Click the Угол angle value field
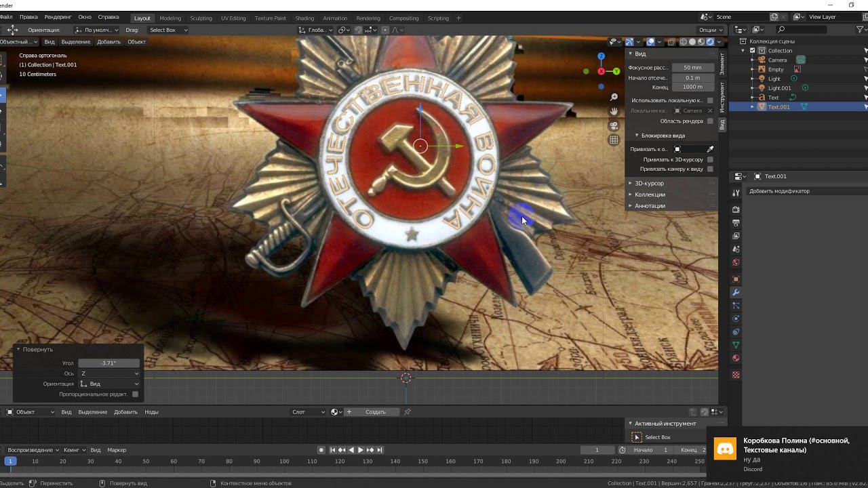Screen dimensions: 868x488 (108, 363)
